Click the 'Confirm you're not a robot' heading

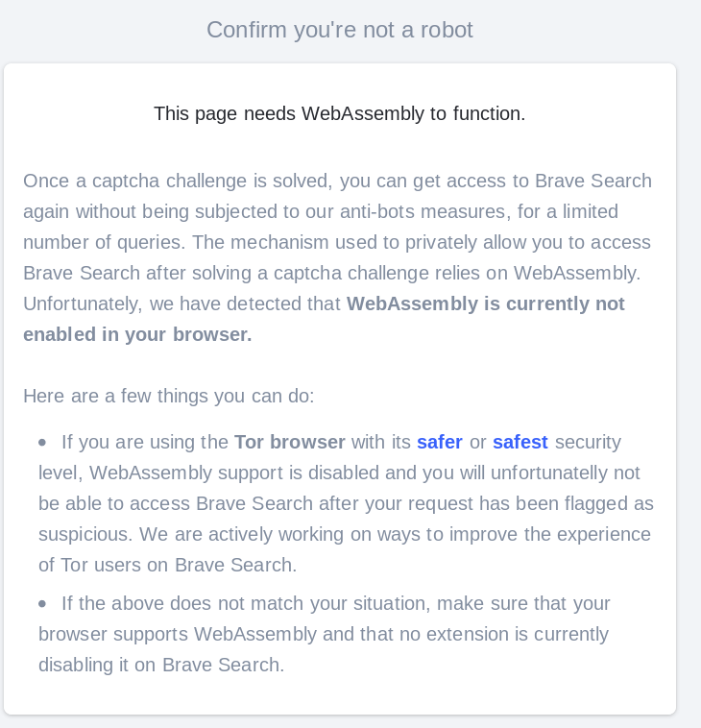point(340,30)
